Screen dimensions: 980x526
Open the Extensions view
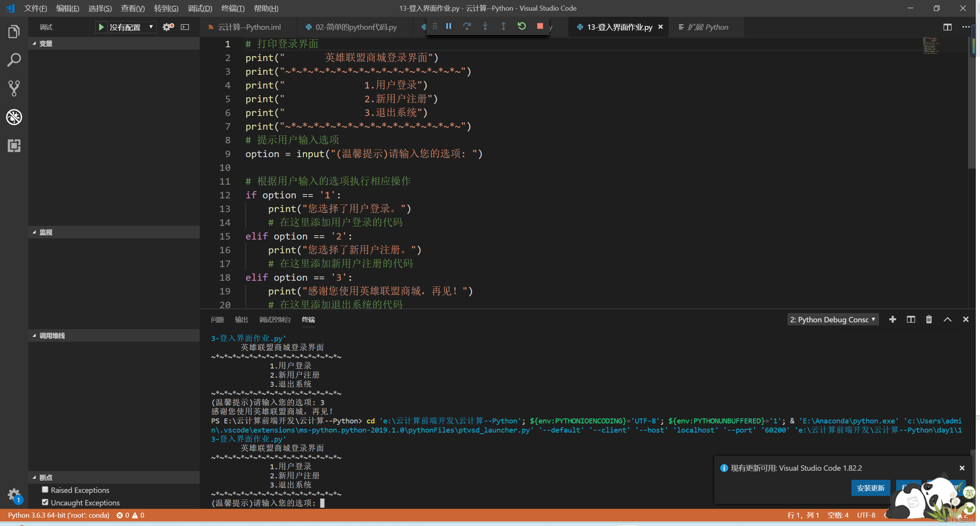[14, 146]
